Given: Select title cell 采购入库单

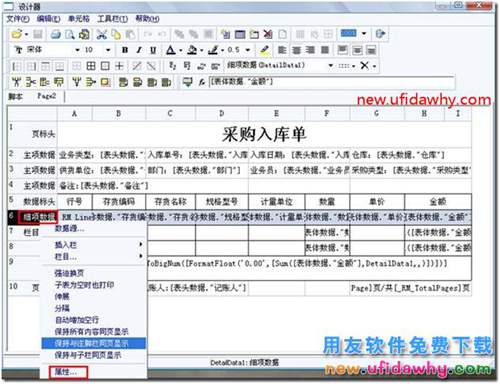Looking at the screenshot, I should [x=264, y=134].
